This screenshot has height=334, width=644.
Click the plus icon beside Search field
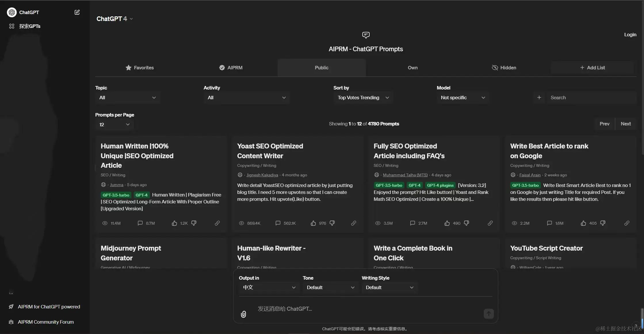click(539, 98)
